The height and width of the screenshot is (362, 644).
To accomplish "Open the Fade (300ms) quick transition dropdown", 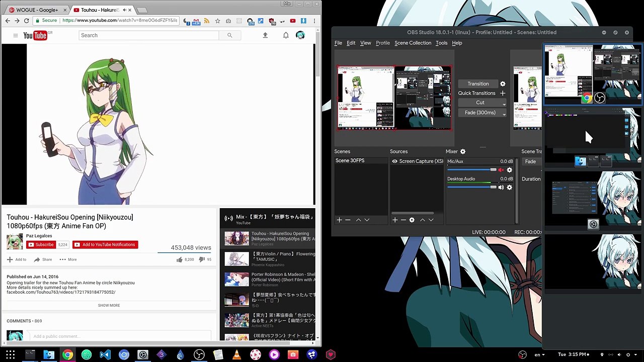I will point(481,113).
